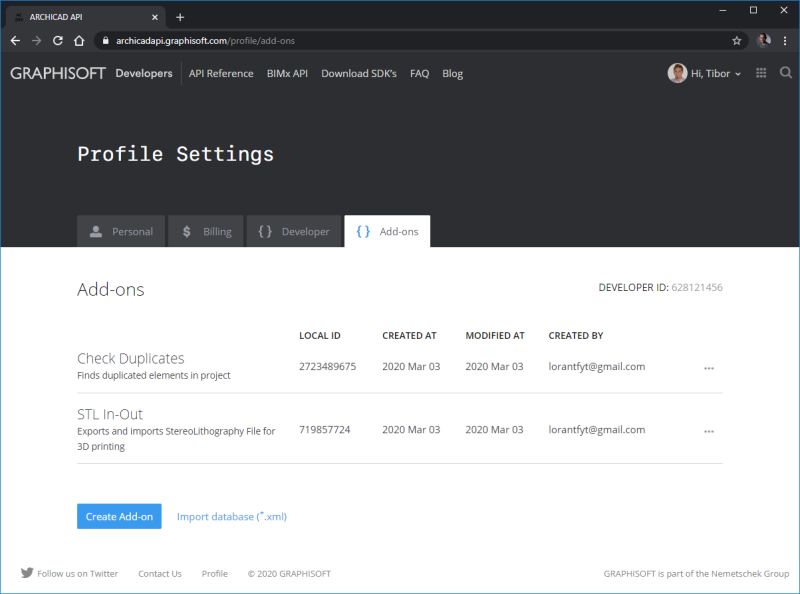The width and height of the screenshot is (800, 594).
Task: Open the Blog navigation link
Action: click(x=453, y=73)
